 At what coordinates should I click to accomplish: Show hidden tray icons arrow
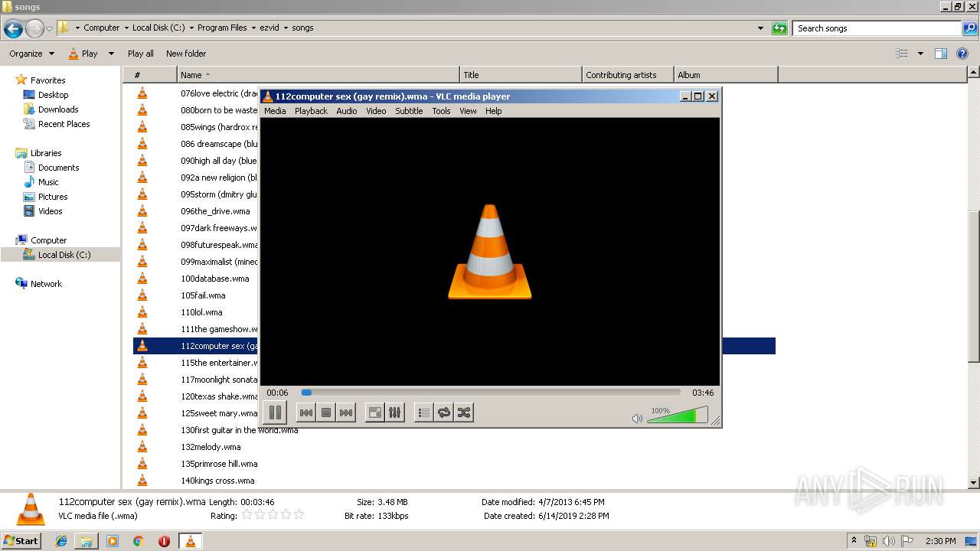pyautogui.click(x=854, y=541)
